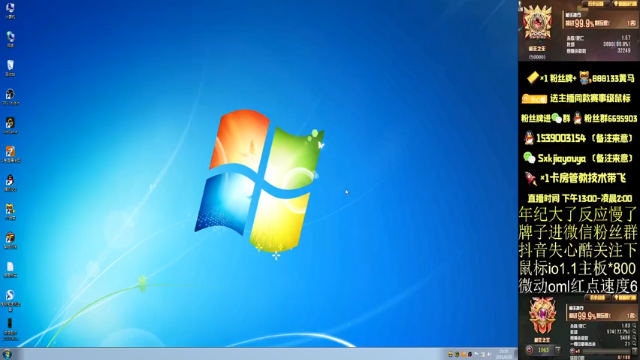This screenshot has height=360, width=640.
Task: Select the QQ penguin desktop shortcut
Action: (10, 183)
